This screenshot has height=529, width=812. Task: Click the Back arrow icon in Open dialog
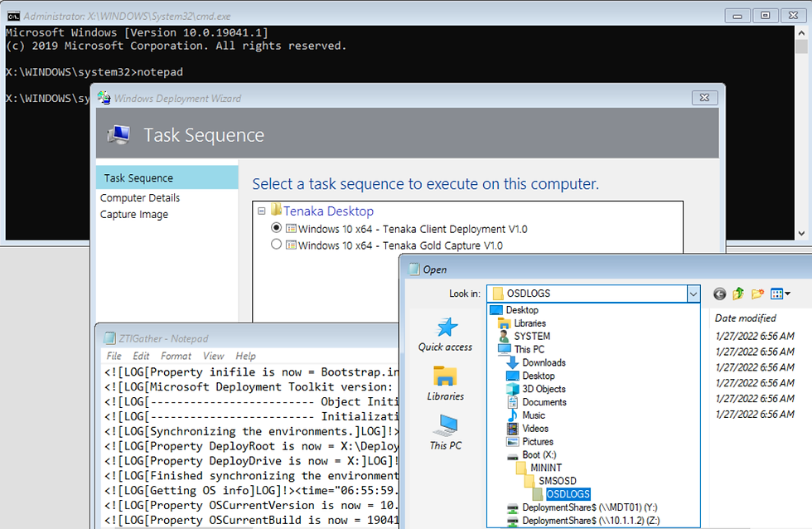pyautogui.click(x=719, y=294)
